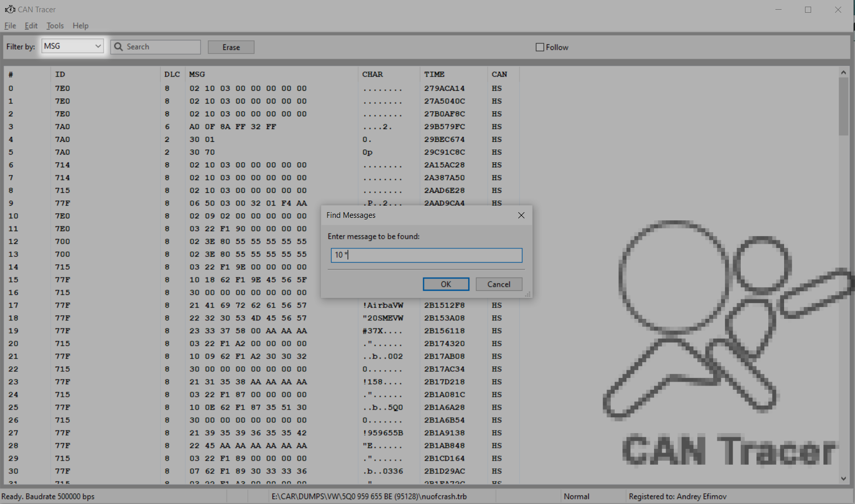This screenshot has width=855, height=504.
Task: Open the Edit menu
Action: 31,26
